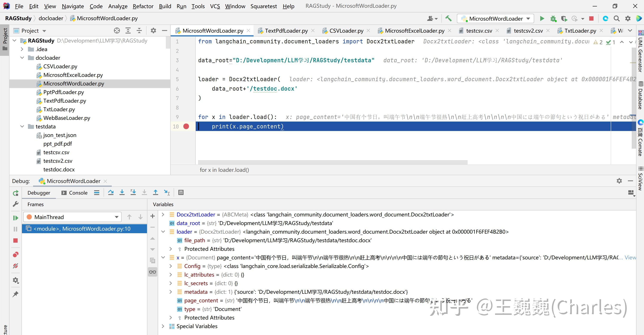Image resolution: width=644 pixels, height=335 pixels.
Task: Toggle the breakpoint on line 10
Action: click(186, 126)
